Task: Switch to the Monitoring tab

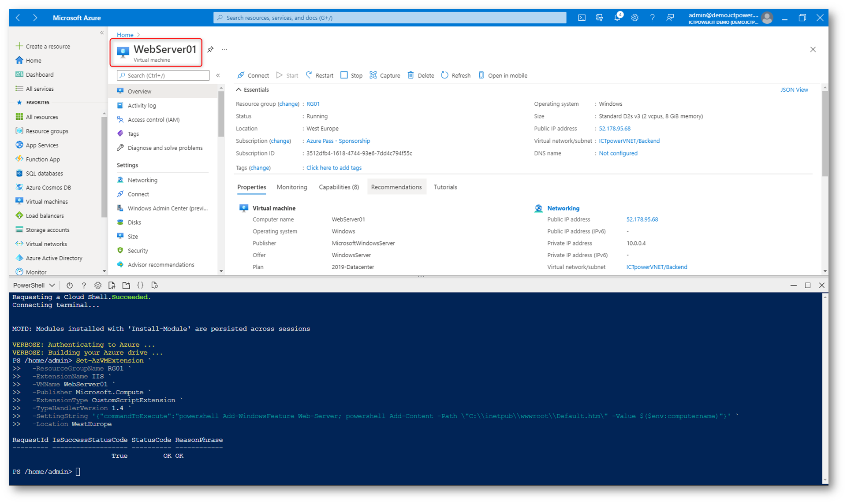Action: click(292, 187)
